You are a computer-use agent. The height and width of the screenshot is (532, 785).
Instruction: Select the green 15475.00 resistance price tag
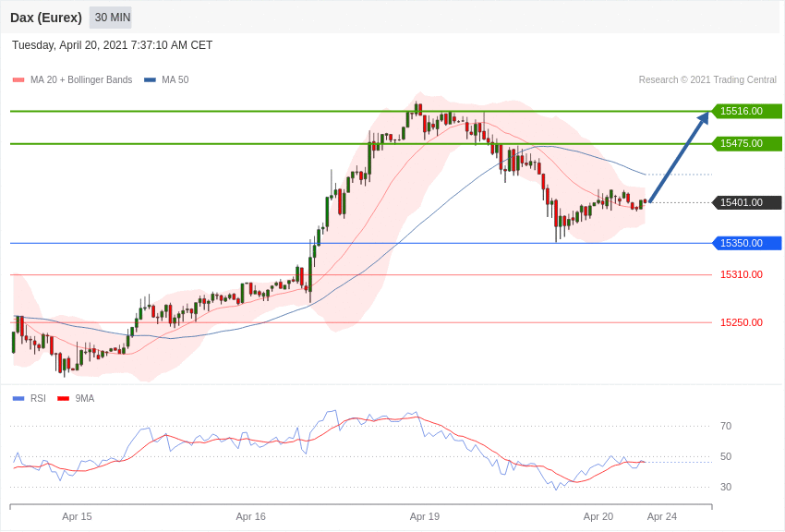coord(746,143)
